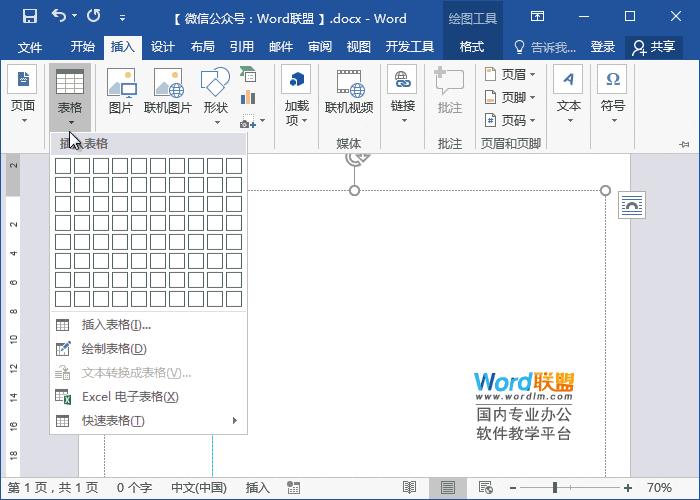700x500 pixels.
Task: Click the Save icon in the title bar
Action: coord(29,17)
